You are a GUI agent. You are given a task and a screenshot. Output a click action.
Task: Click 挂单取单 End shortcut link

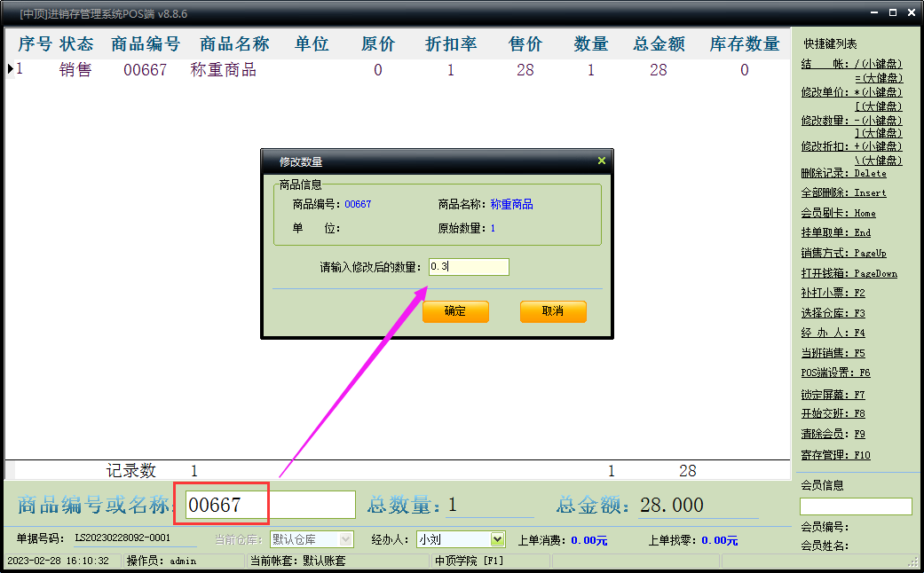835,232
